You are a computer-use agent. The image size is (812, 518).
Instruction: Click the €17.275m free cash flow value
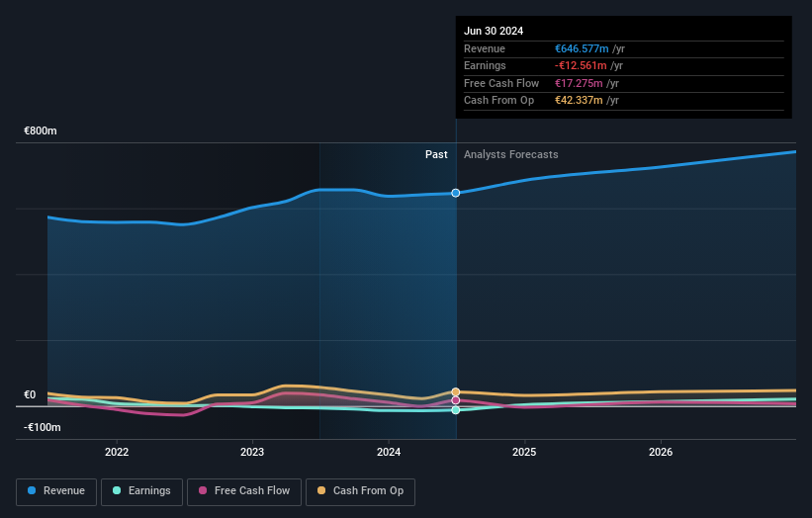579,83
